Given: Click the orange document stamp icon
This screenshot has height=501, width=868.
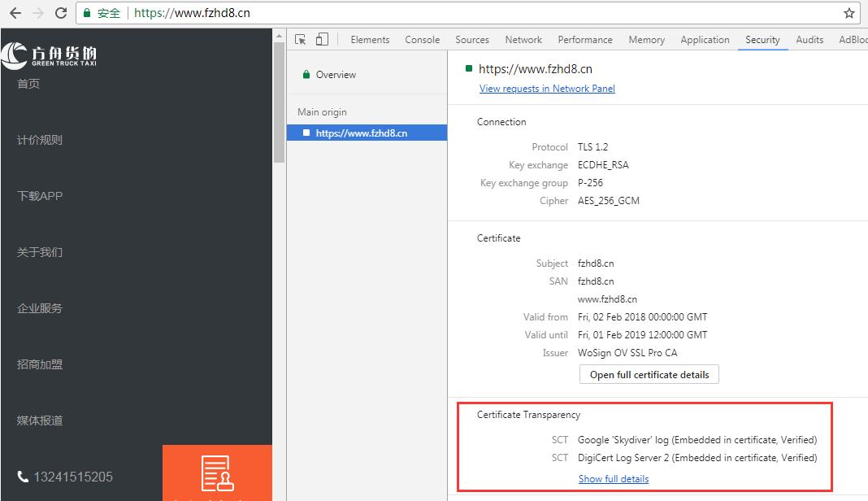Looking at the screenshot, I should coord(217,473).
